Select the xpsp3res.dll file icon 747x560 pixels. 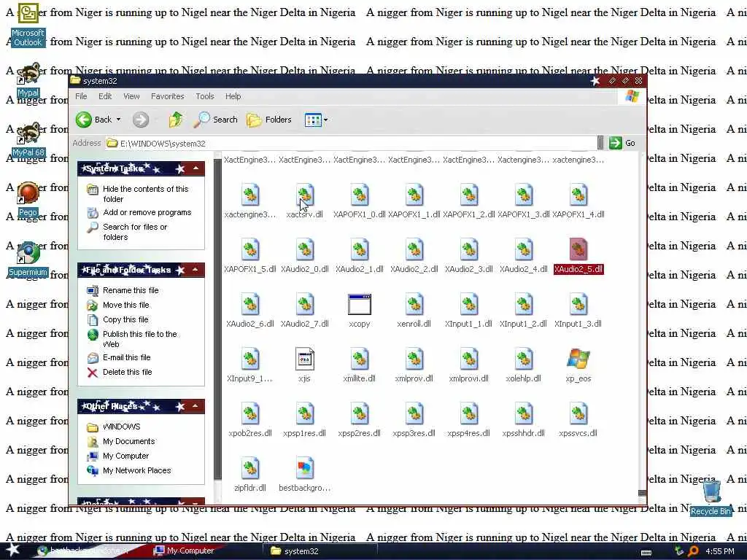[414, 414]
